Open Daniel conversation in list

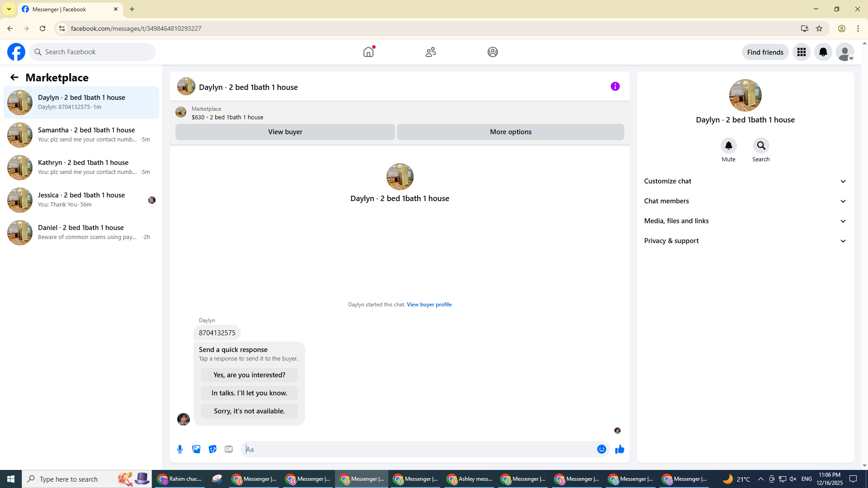click(81, 233)
